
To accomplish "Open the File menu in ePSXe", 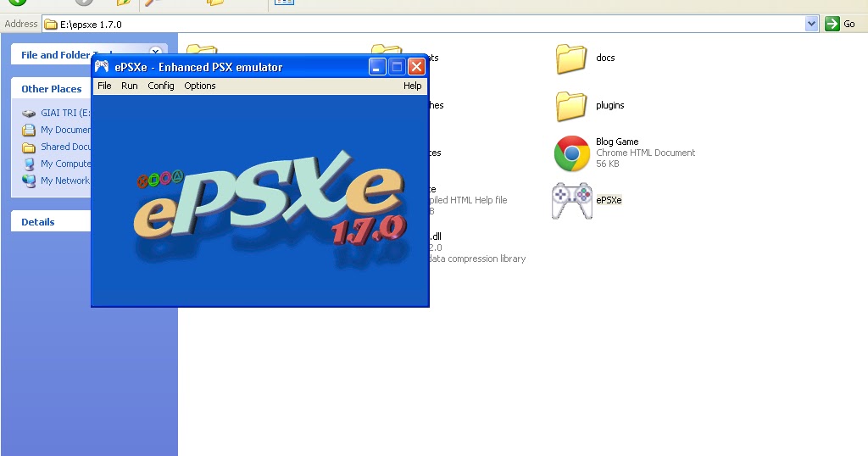I will pyautogui.click(x=104, y=86).
